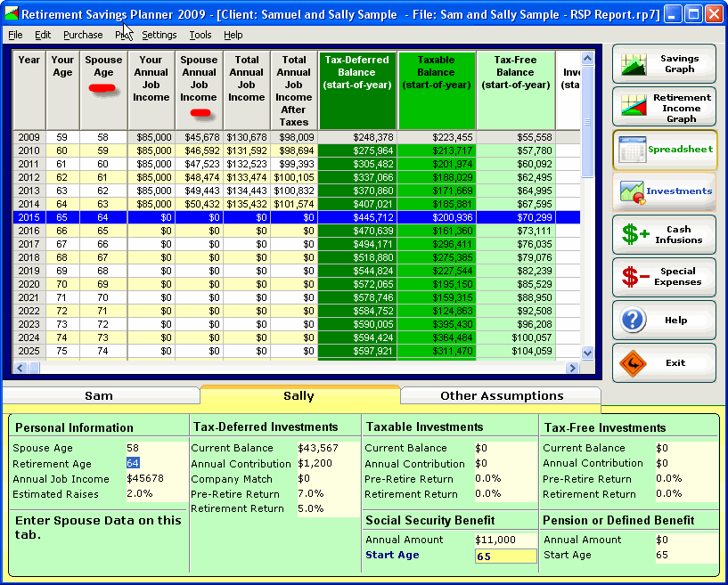Click the Retirement Age value 64
Viewport: 728px width, 585px height.
coord(133,463)
